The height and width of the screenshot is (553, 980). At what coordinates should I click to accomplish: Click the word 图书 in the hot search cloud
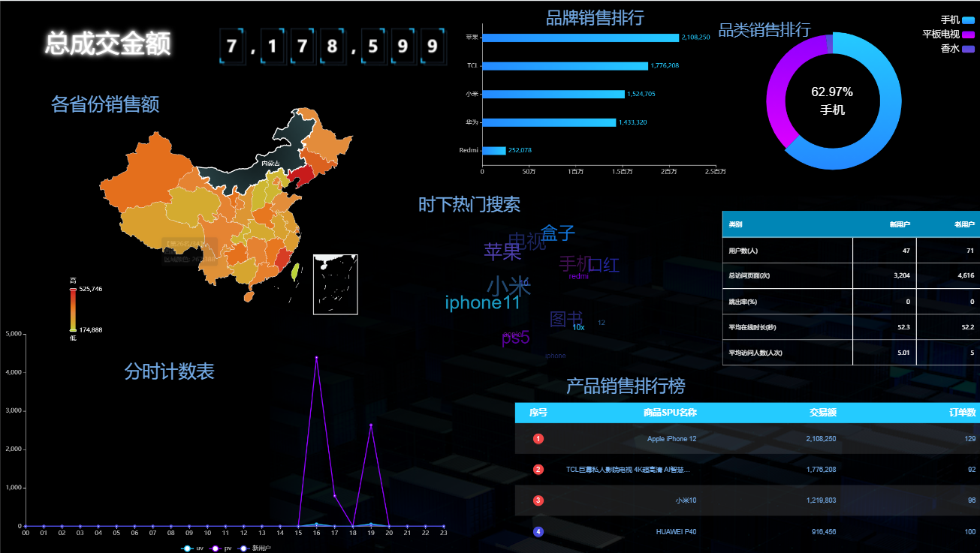pyautogui.click(x=566, y=320)
